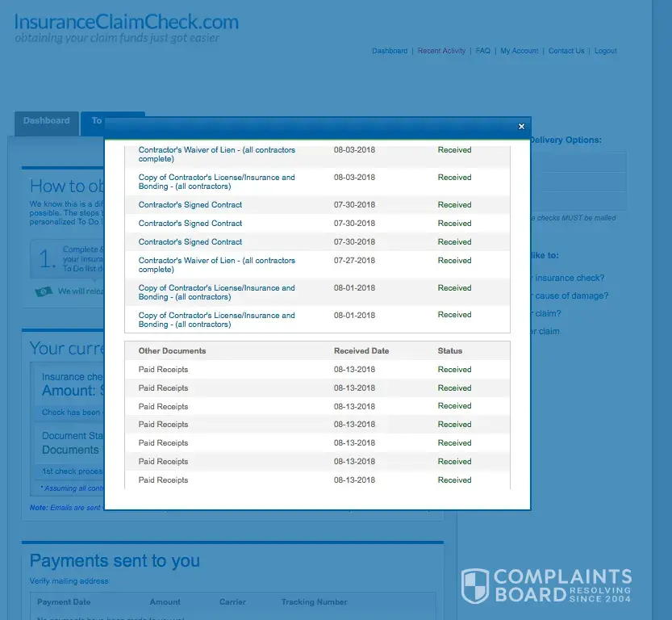Open Contractor's License/Insurance copy dated 08-03-2018
672x620 pixels.
[x=216, y=182]
